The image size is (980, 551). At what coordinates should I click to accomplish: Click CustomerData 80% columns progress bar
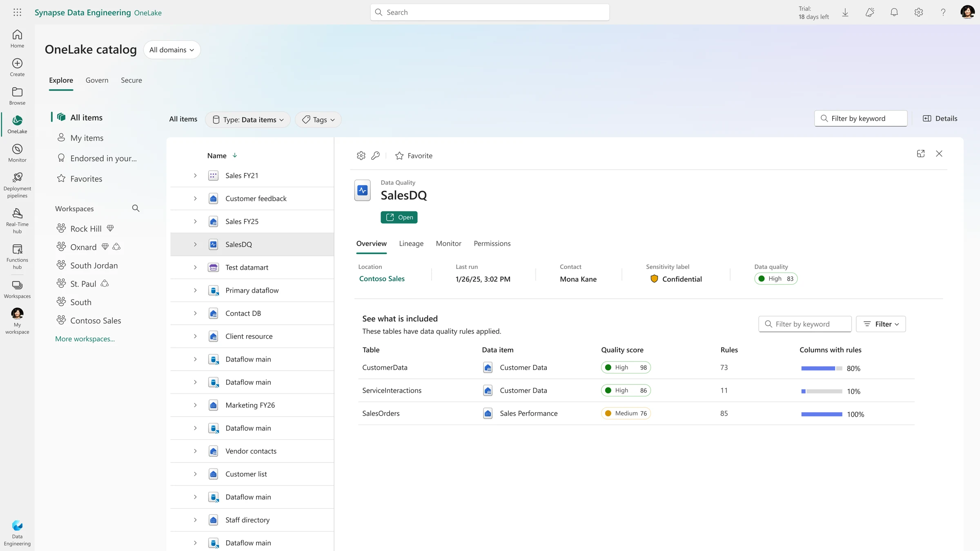point(822,368)
